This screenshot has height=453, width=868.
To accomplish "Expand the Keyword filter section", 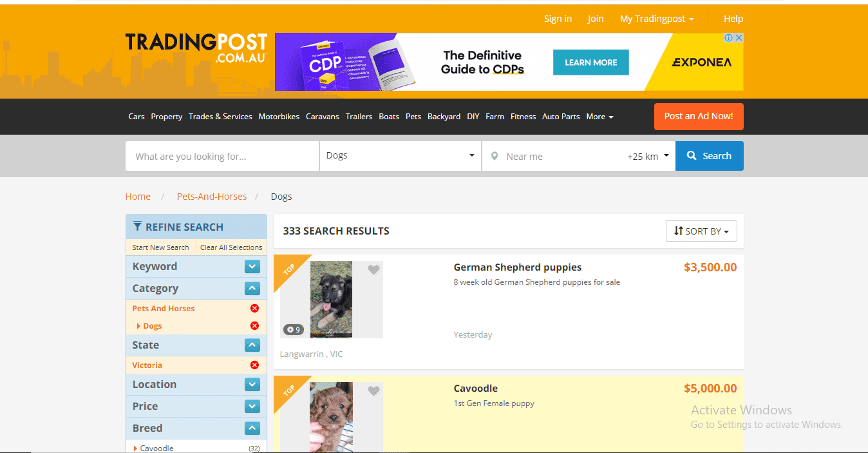I will coord(252,267).
